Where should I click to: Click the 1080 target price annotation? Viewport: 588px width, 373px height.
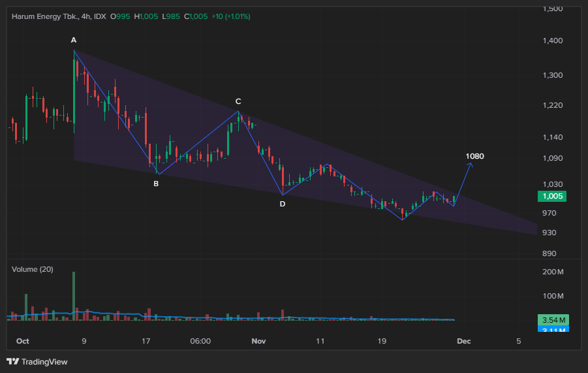click(474, 156)
